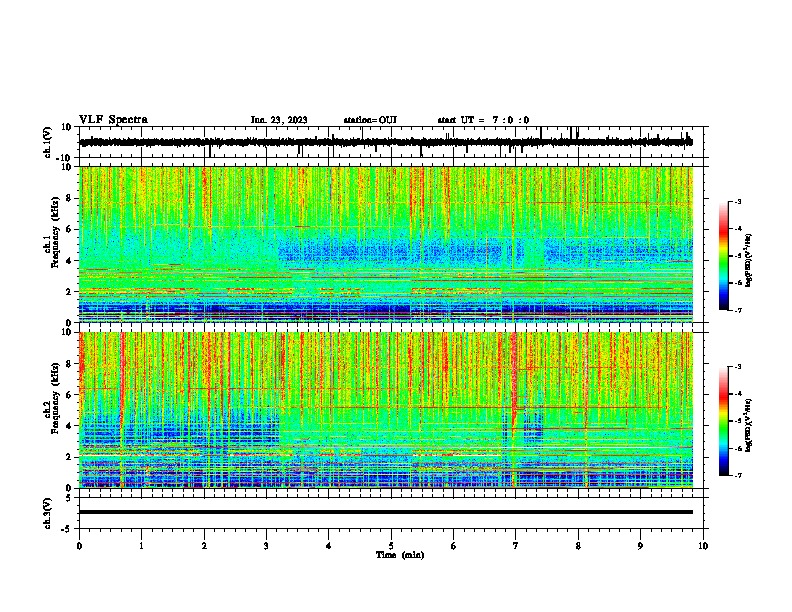Click time axis tick label "8"
The image size is (792, 612).
tap(578, 546)
